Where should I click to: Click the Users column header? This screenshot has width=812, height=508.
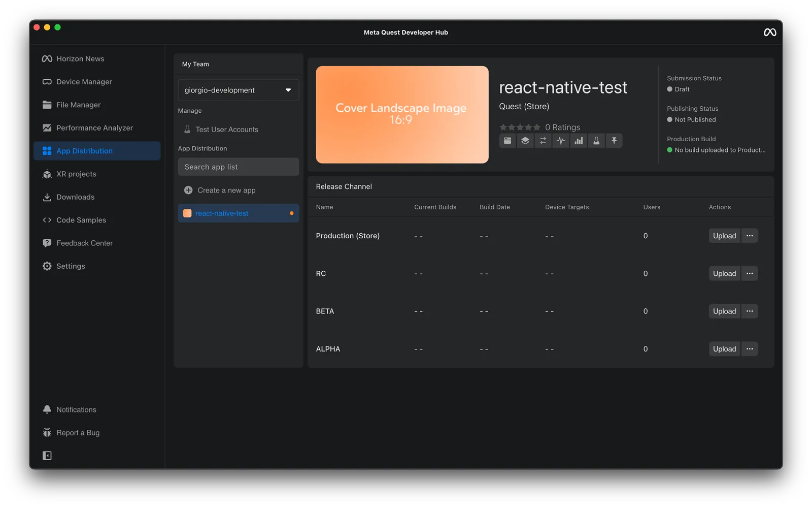652,207
